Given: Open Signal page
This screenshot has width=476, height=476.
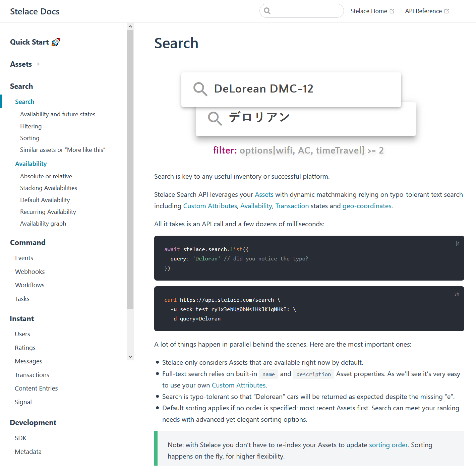Looking at the screenshot, I should pos(23,402).
